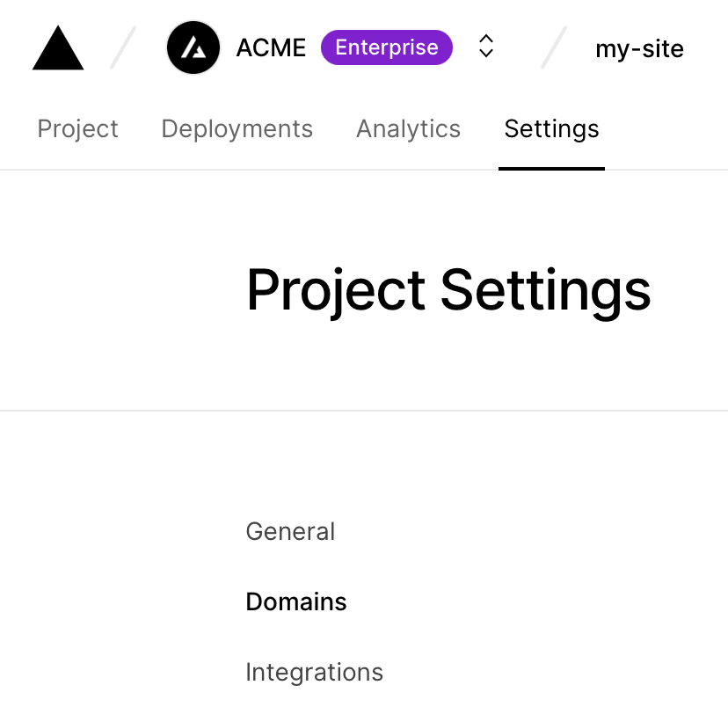Open General project settings
The width and height of the screenshot is (728, 707).
point(290,531)
